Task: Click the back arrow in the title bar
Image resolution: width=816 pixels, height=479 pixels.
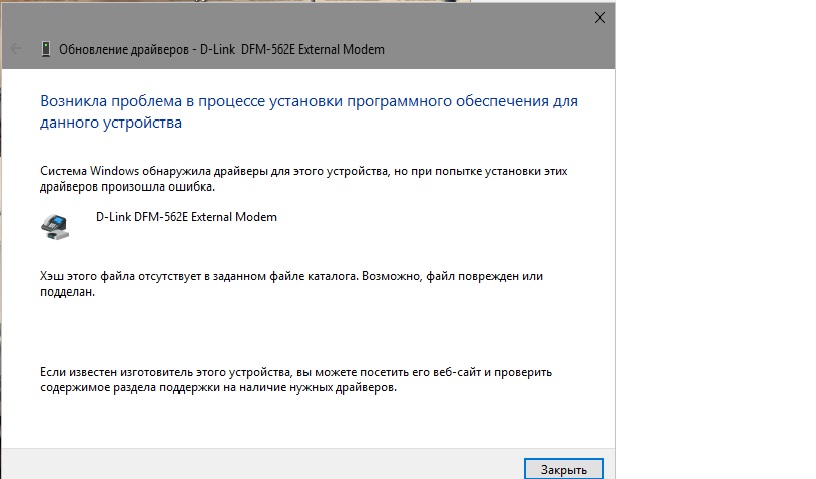Action: [x=16, y=49]
